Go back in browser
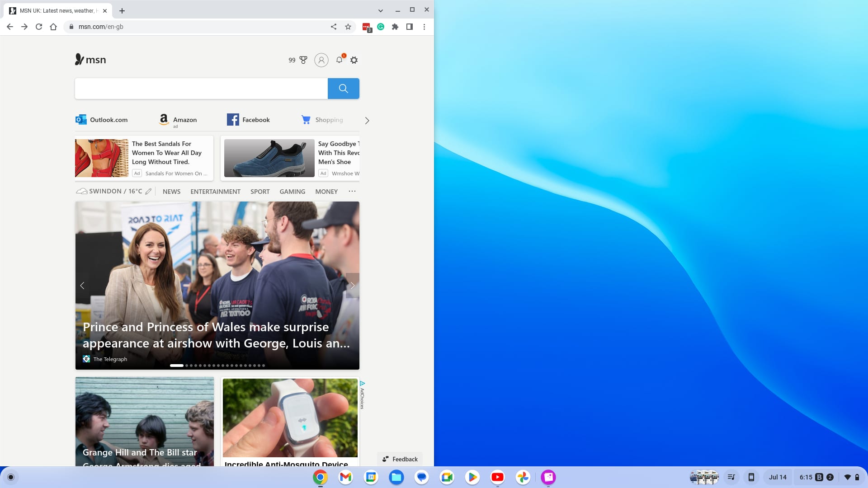The height and width of the screenshot is (488, 868). pyautogui.click(x=10, y=27)
